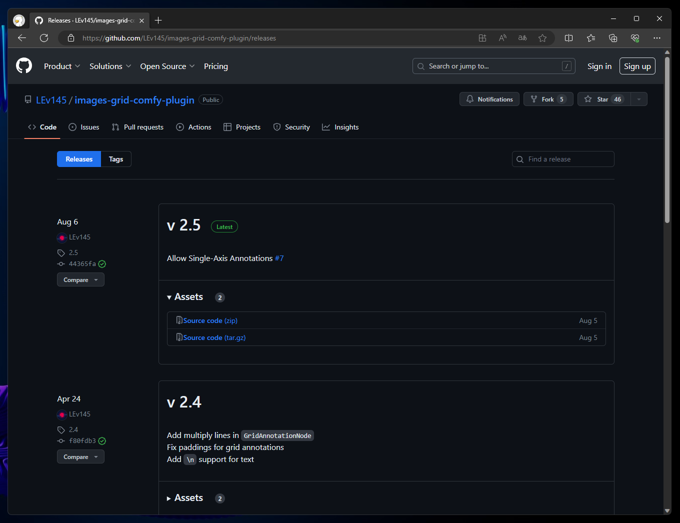The image size is (680, 523).
Task: Open commit 44365fa link
Action: [x=82, y=264]
